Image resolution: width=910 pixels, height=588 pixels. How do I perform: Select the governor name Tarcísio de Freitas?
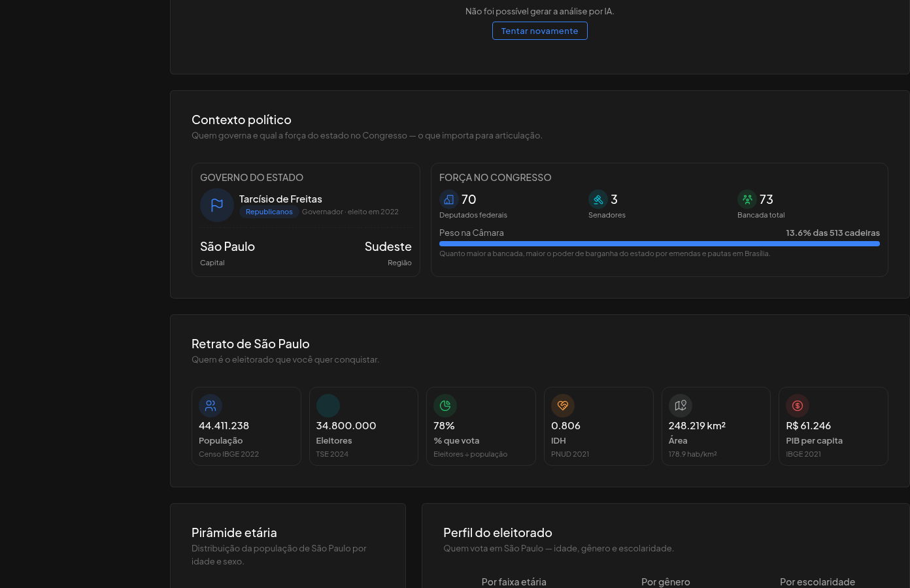280,199
